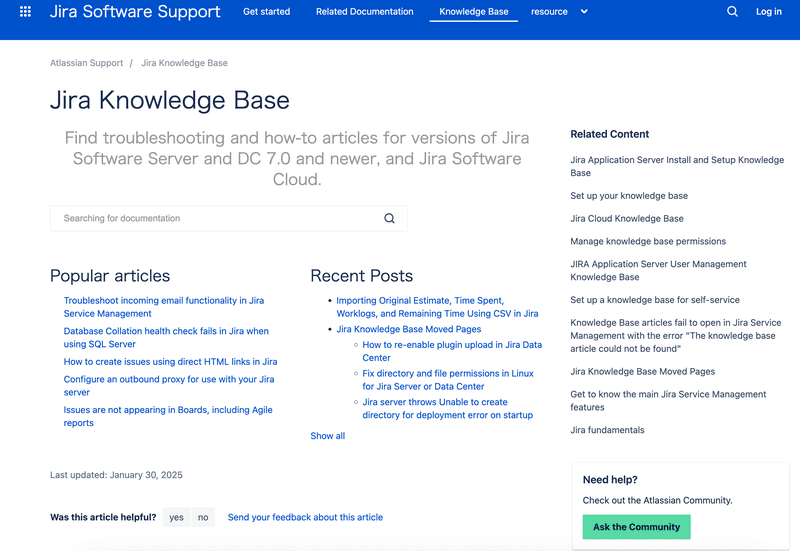Click the Last updated: January 30, 2025 text
This screenshot has width=800, height=551.
click(x=116, y=475)
